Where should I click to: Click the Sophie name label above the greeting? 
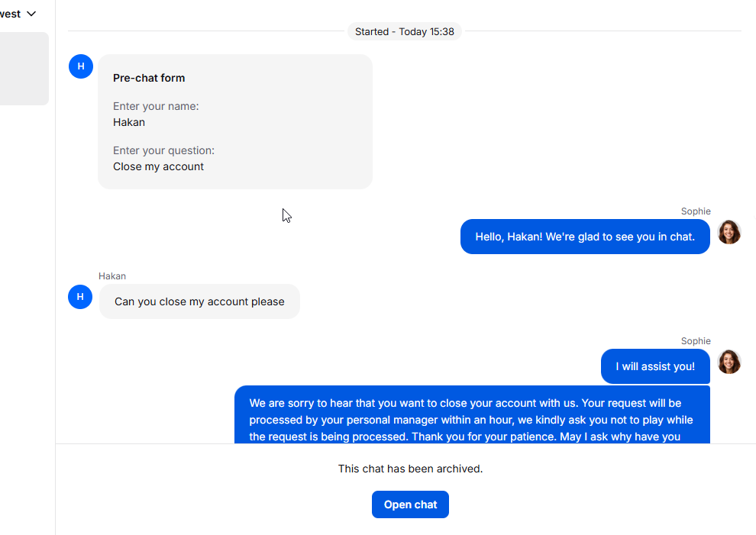point(696,211)
